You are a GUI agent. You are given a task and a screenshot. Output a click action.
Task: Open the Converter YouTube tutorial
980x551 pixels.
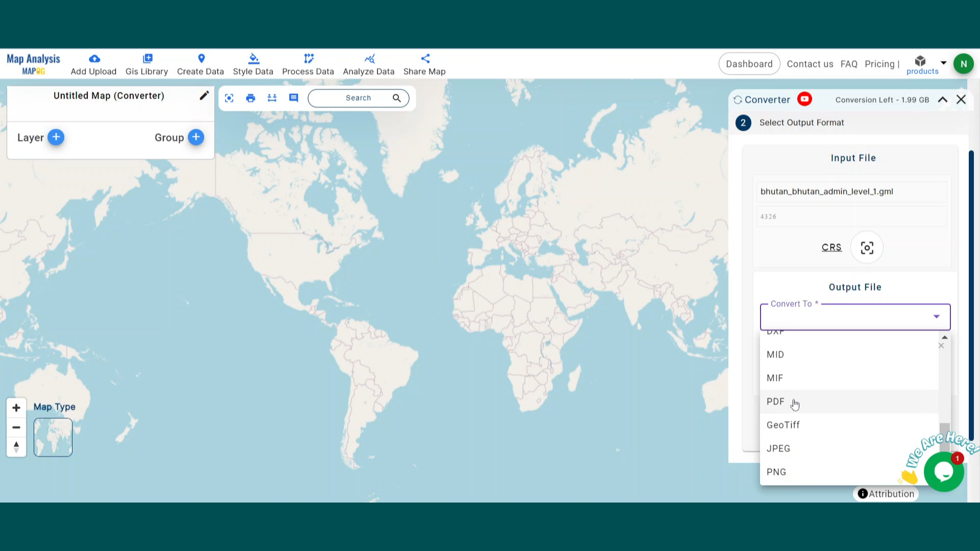click(x=805, y=99)
